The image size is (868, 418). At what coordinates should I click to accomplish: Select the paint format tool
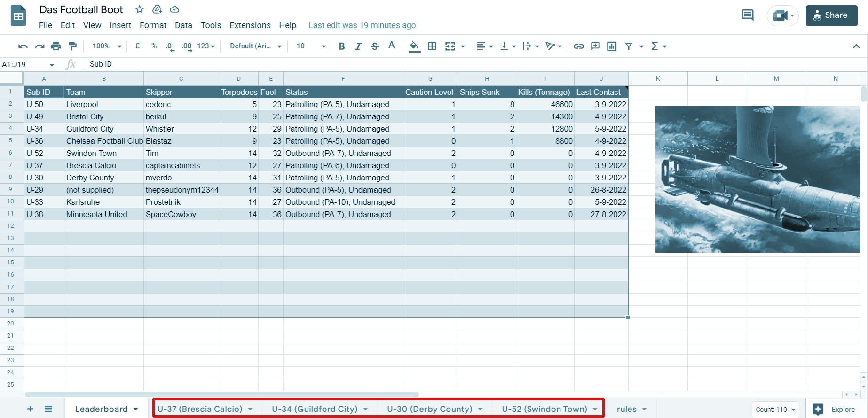pyautogui.click(x=72, y=46)
